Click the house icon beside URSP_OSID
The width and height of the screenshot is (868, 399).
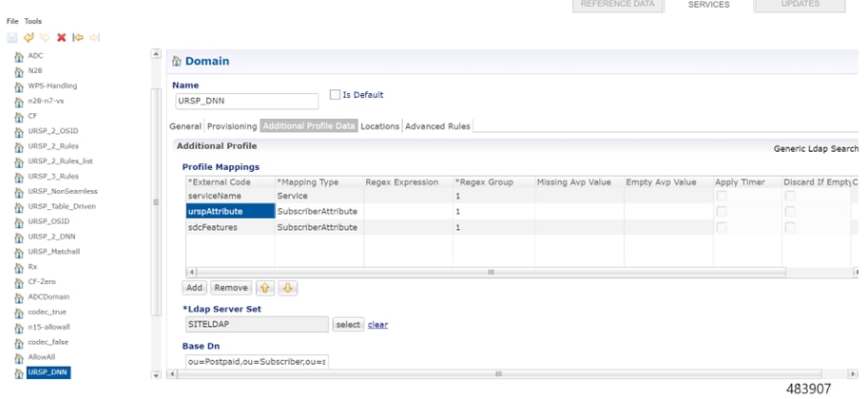pos(19,222)
